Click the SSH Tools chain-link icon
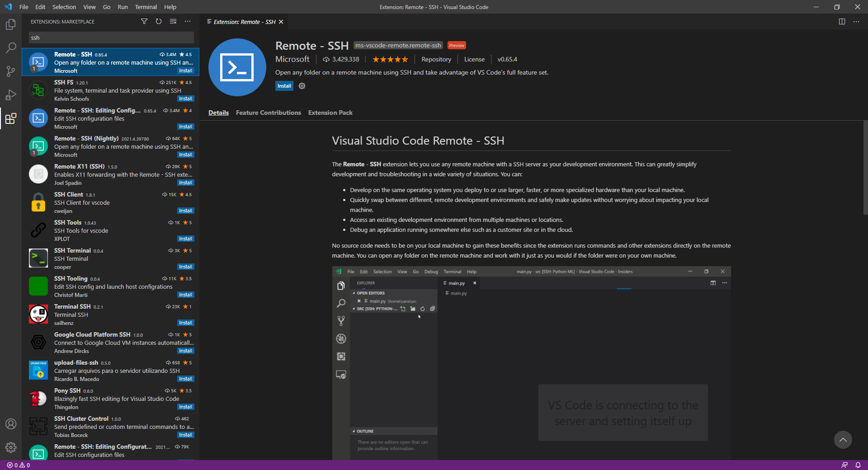 (x=38, y=230)
